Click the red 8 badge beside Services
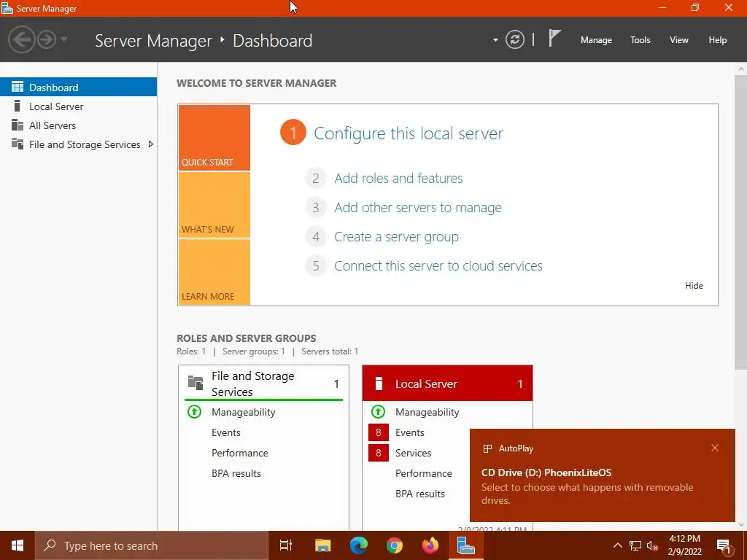The height and width of the screenshot is (560, 747). [379, 453]
